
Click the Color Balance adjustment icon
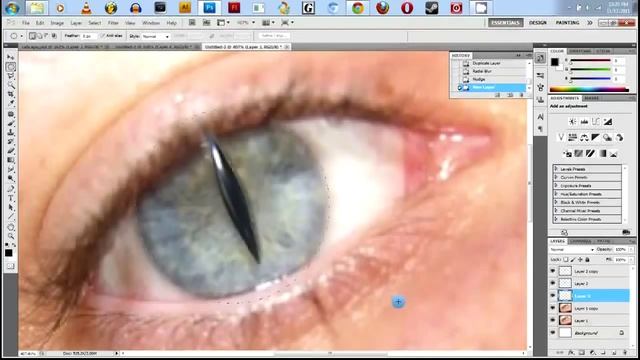coord(584,138)
